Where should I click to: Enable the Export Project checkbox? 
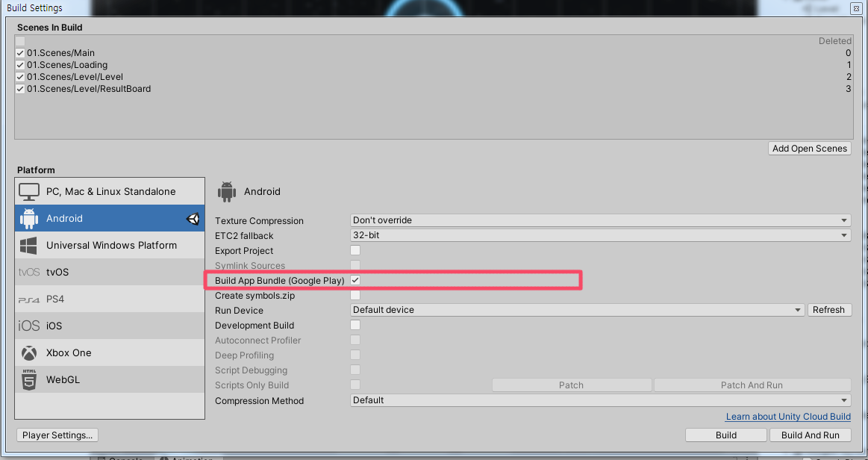click(x=355, y=250)
